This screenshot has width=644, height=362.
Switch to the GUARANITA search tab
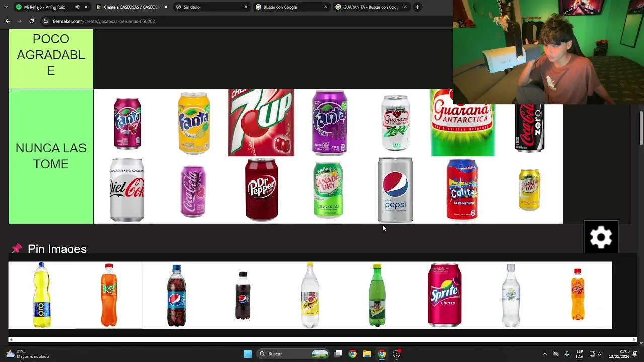pos(371,7)
